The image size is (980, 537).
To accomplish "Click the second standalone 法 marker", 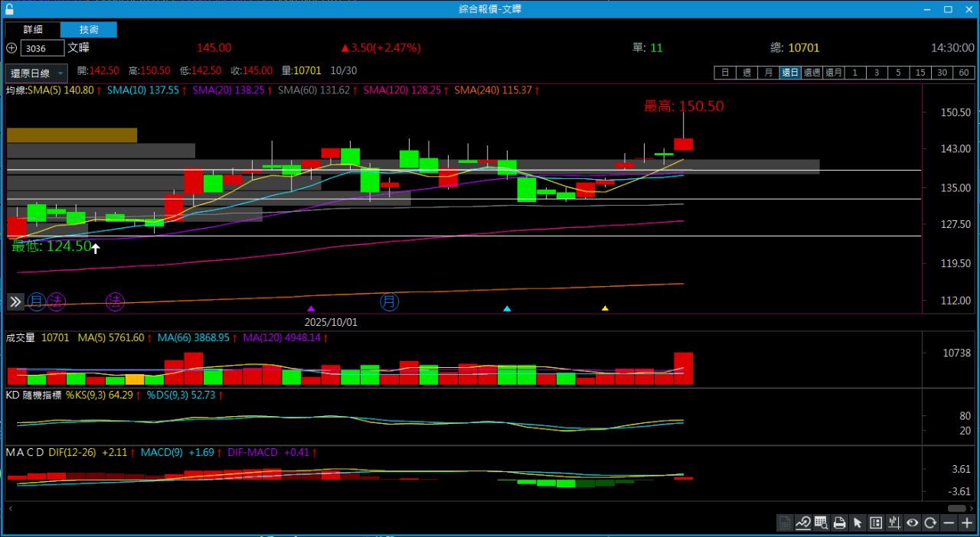I will 115,301.
